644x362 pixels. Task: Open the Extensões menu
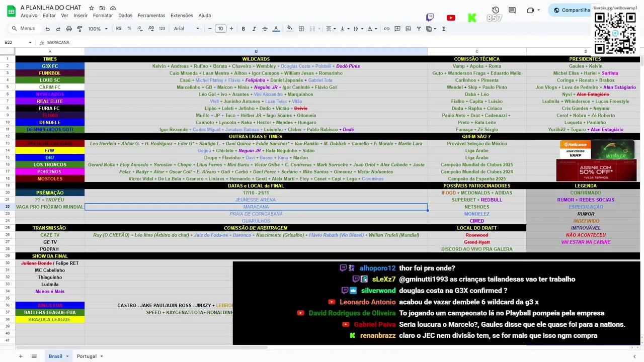(x=182, y=16)
